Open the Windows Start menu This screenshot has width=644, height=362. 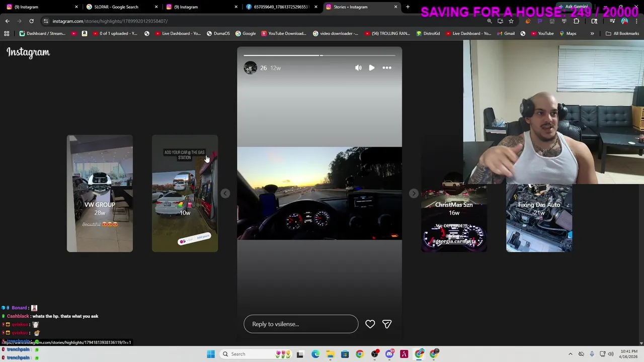pyautogui.click(x=211, y=354)
